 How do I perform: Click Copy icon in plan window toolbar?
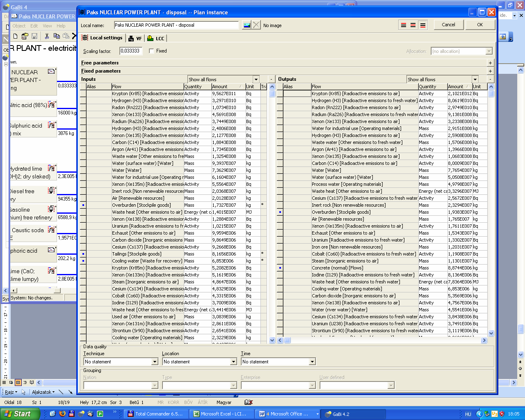pyautogui.click(x=57, y=36)
